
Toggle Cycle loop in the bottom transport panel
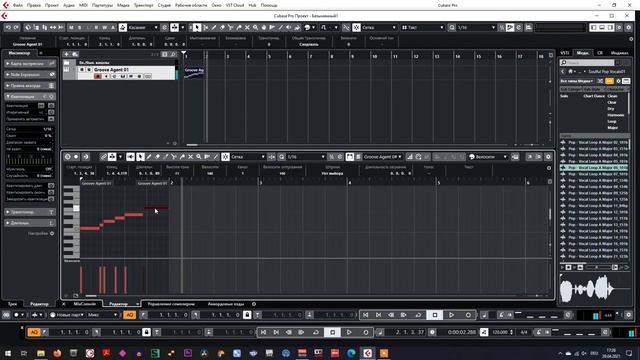pyautogui.click(x=316, y=332)
